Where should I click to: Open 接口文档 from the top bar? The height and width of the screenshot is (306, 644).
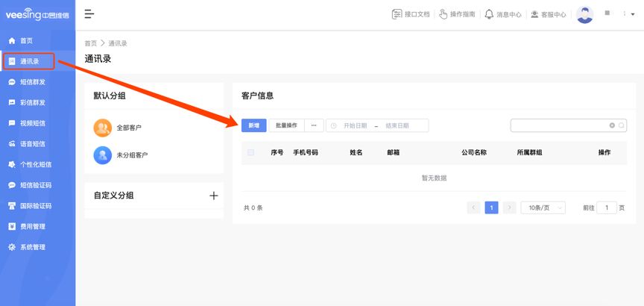coord(411,14)
